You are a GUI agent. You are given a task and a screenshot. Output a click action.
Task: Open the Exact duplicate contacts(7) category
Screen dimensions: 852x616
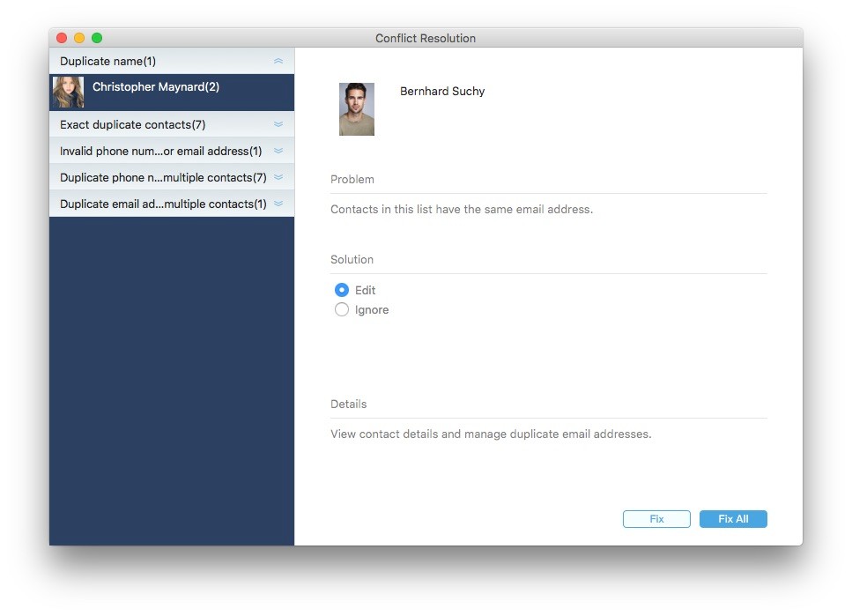coord(132,124)
